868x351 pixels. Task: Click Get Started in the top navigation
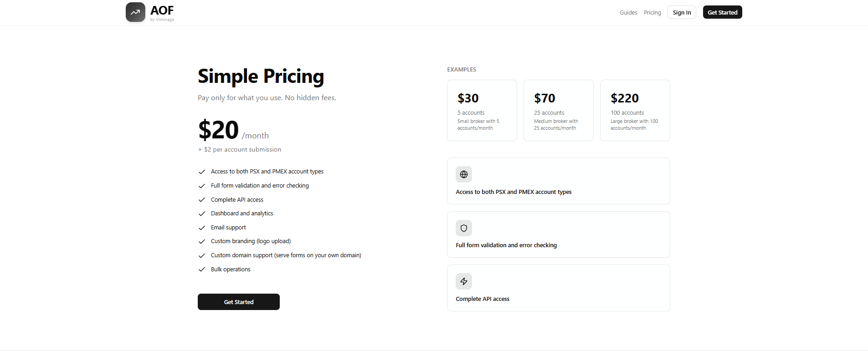point(722,12)
